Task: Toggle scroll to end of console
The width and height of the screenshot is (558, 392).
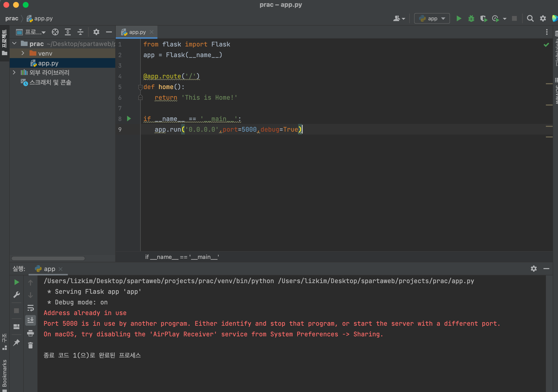Action: coord(30,320)
